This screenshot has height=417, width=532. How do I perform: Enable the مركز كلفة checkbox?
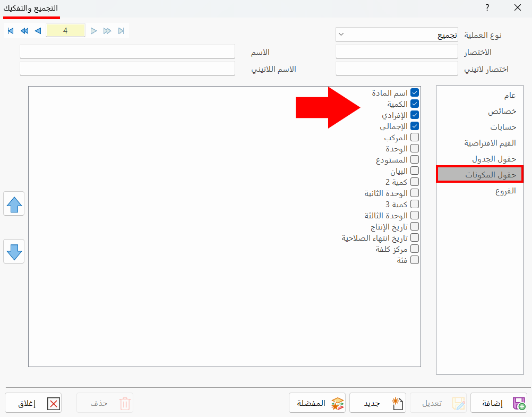pyautogui.click(x=415, y=249)
